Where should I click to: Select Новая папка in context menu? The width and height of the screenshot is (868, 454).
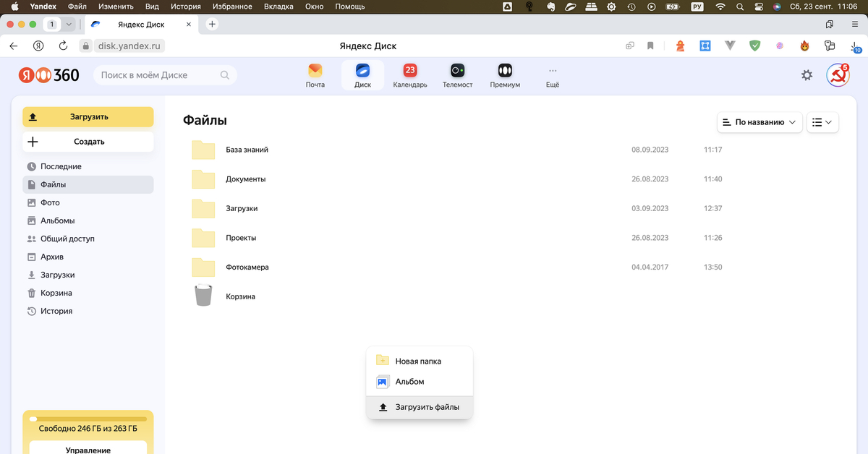click(x=418, y=361)
